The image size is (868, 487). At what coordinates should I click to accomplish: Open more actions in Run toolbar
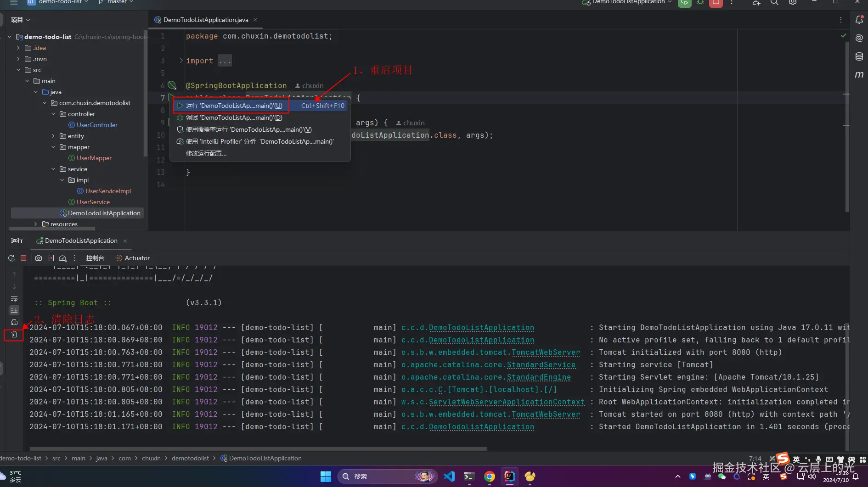(74, 258)
